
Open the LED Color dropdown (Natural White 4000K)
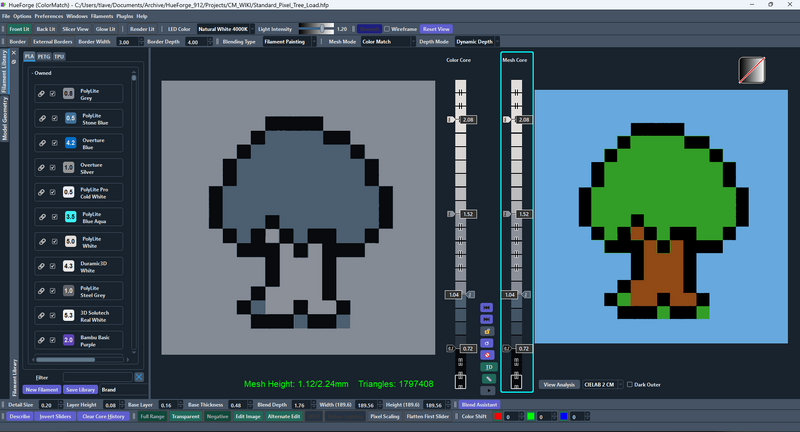[224, 30]
